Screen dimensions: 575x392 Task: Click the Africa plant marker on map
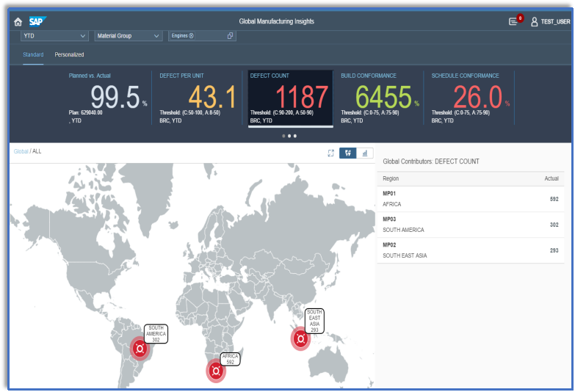(x=215, y=371)
